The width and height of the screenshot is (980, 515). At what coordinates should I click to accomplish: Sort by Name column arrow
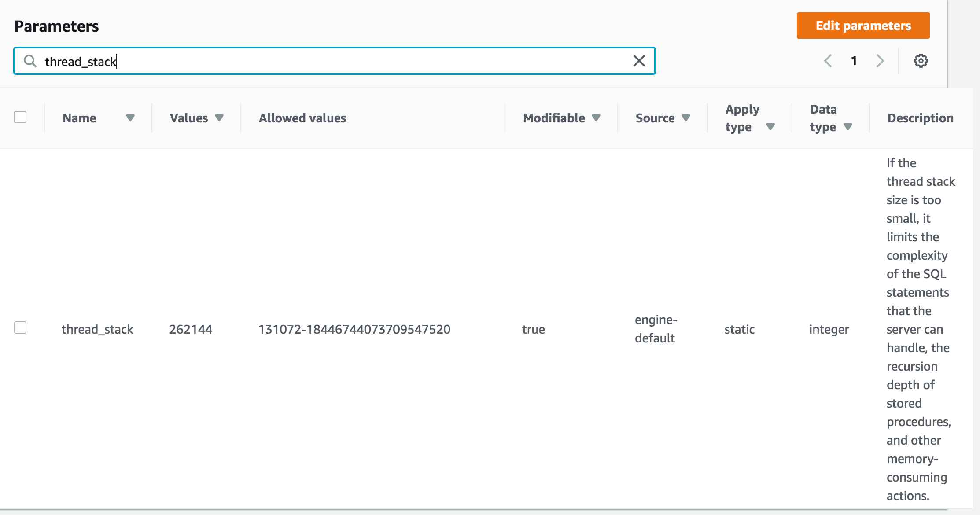point(130,118)
